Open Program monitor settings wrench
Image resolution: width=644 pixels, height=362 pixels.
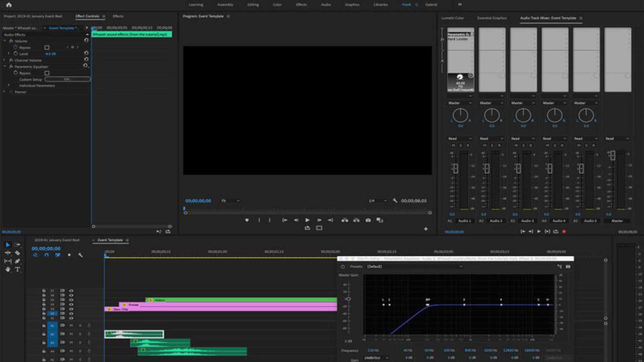click(x=395, y=200)
